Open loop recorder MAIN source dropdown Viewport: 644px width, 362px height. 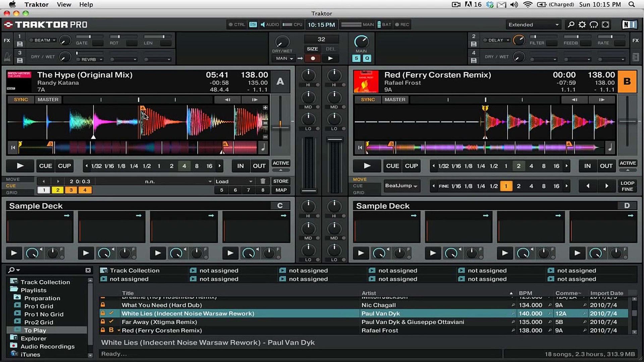coord(284,58)
